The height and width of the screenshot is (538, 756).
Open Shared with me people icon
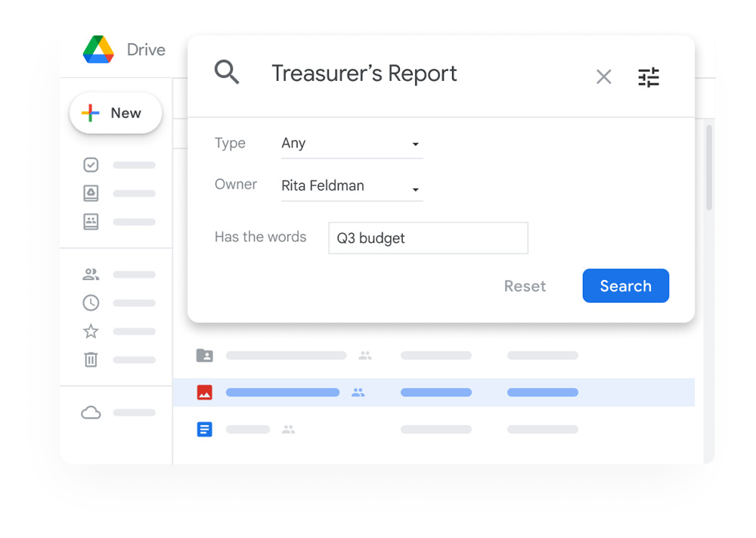coord(91,275)
